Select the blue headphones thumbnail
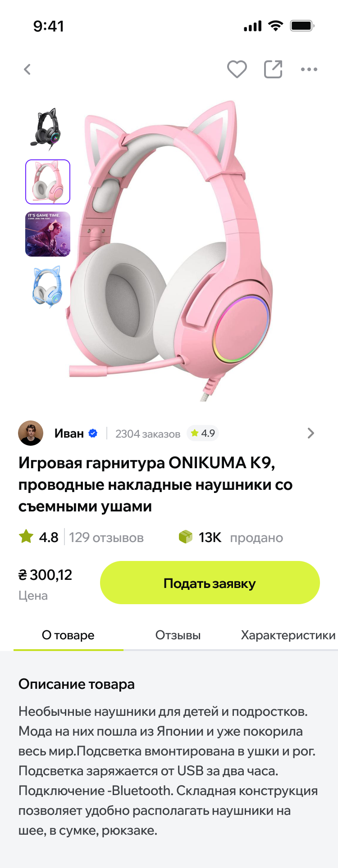 coord(48,287)
